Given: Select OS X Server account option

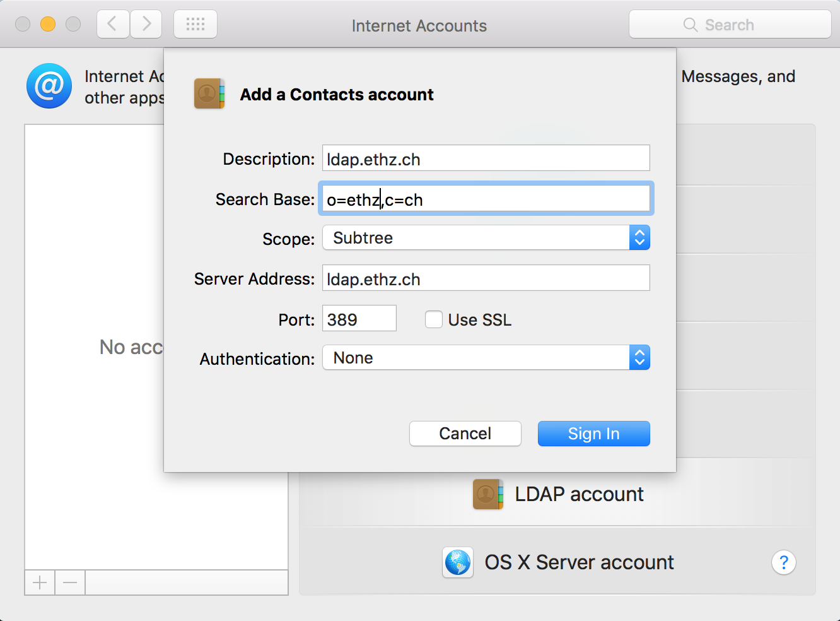Looking at the screenshot, I should [x=557, y=562].
